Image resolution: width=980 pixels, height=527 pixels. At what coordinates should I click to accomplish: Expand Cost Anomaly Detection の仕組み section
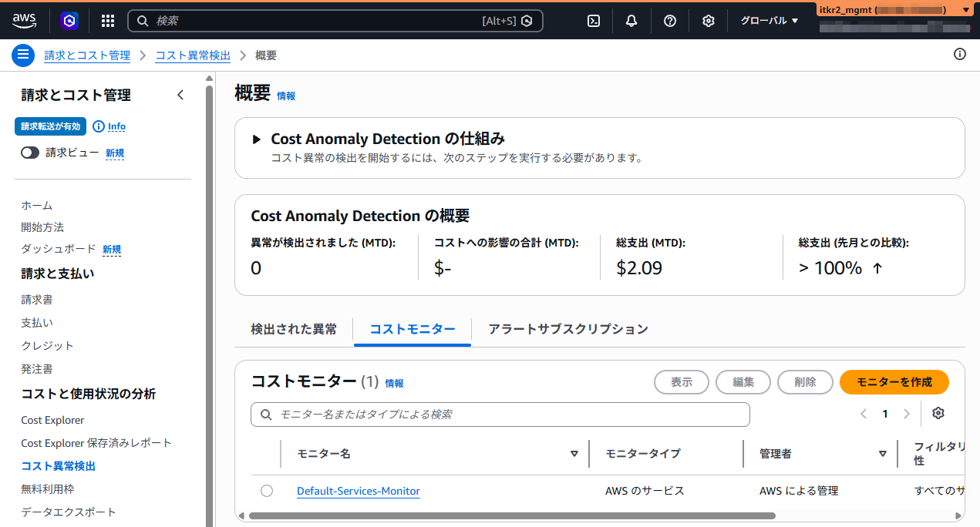click(x=258, y=139)
